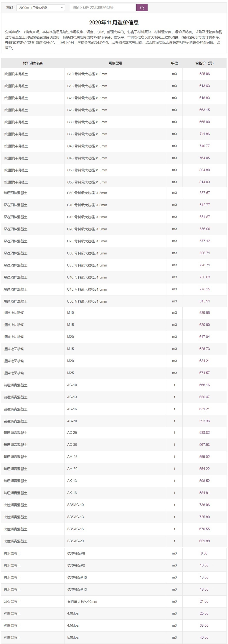Image resolution: width=228 pixels, height=644 pixels.
Task: Click the 抗折混凝土 5.0Mpa price 40.00
Action: click(x=204, y=637)
